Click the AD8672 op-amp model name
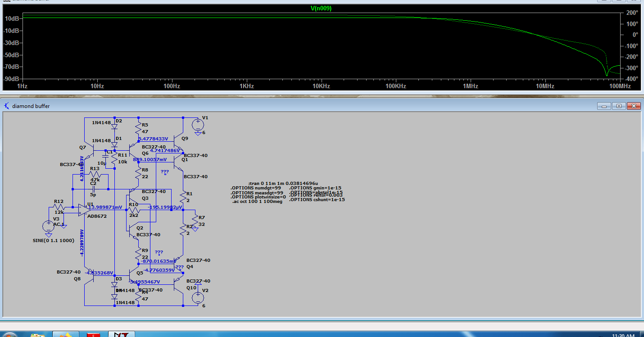This screenshot has height=337, width=644. (96, 216)
